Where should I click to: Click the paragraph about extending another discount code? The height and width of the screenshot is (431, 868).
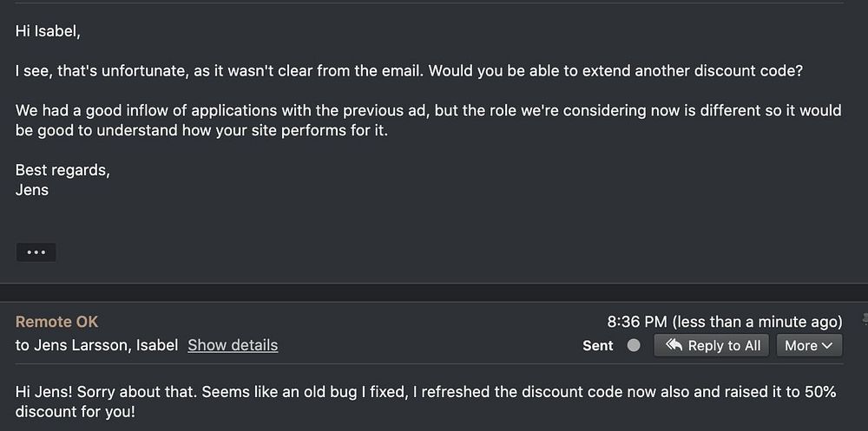tap(409, 71)
